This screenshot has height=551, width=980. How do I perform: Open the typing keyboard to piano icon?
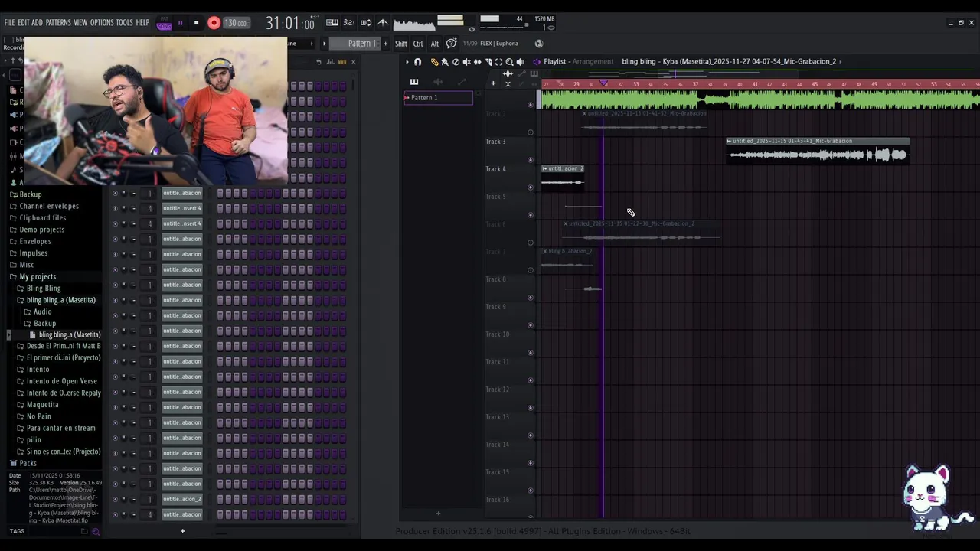tap(332, 23)
